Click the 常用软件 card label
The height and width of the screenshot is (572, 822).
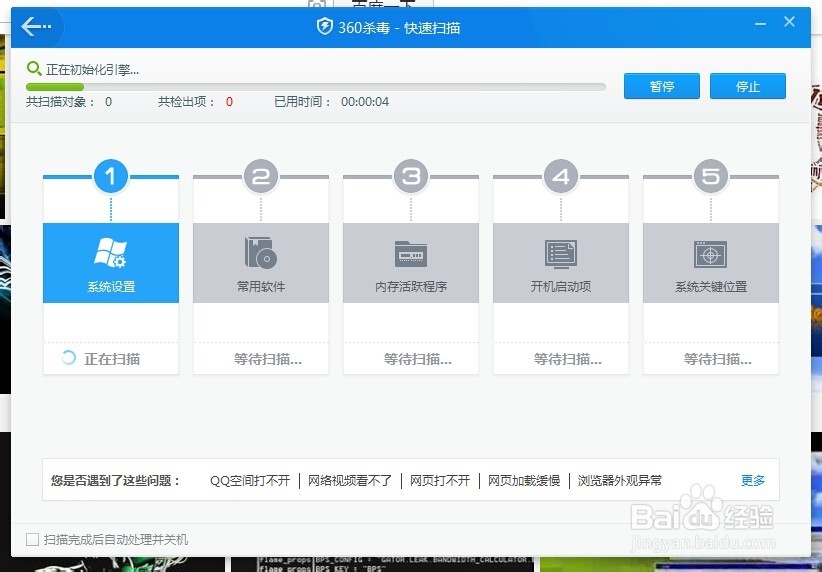(x=261, y=286)
